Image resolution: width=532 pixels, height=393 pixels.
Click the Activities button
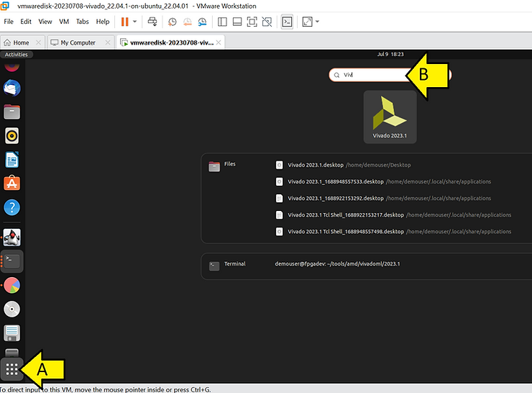point(16,55)
